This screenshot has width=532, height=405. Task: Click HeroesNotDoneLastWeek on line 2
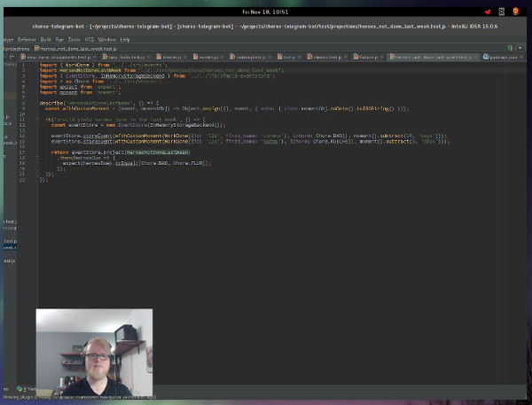click(x=90, y=70)
